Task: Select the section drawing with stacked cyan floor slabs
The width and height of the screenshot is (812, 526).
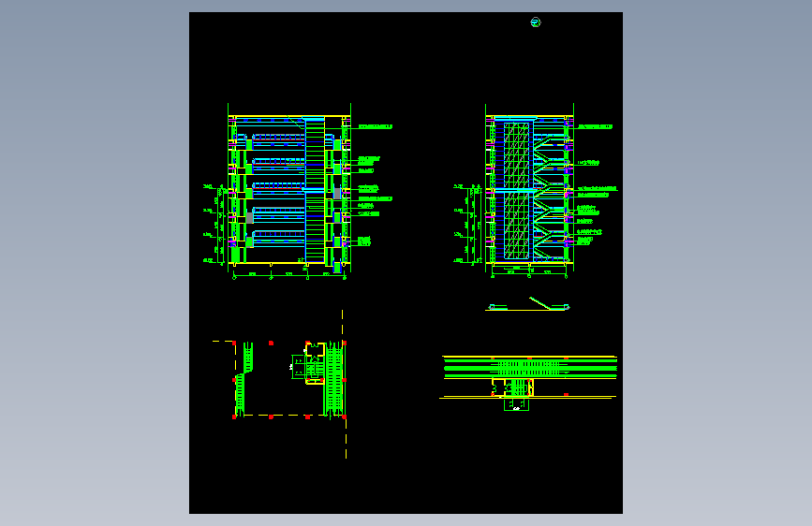Action: click(298, 192)
